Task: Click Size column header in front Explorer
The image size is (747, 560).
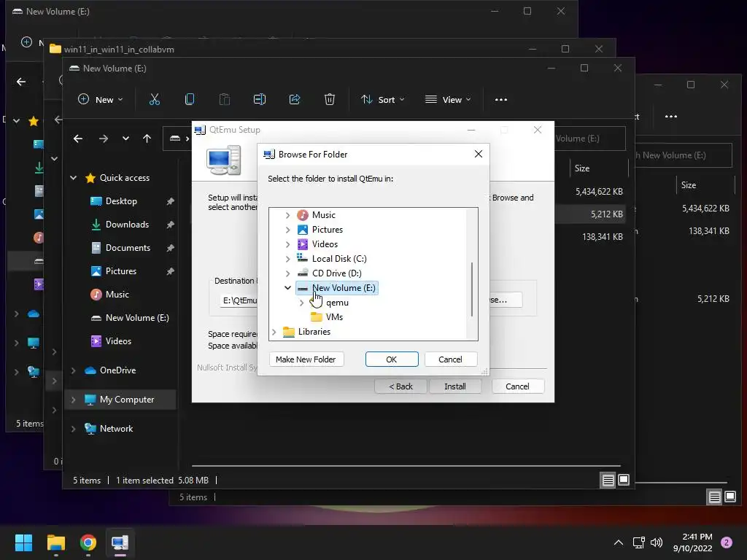Action: click(x=581, y=168)
